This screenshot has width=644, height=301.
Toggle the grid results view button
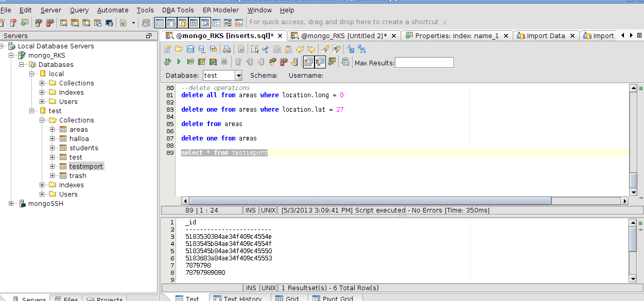pos(308,62)
